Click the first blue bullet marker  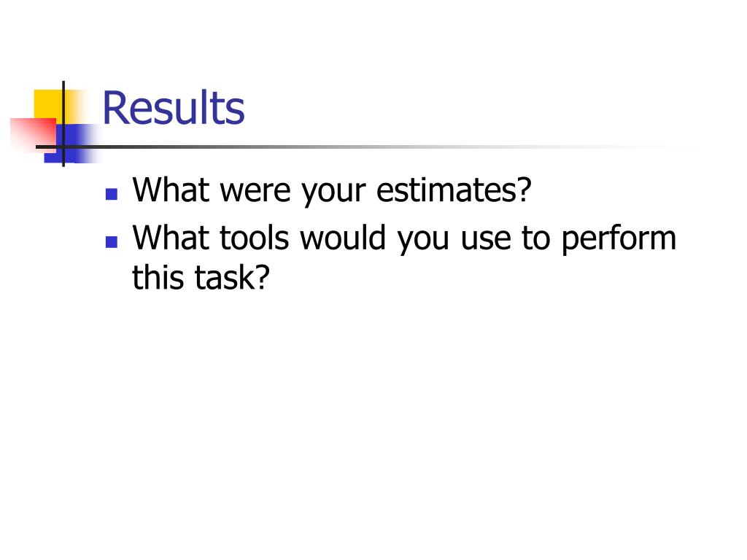point(112,194)
